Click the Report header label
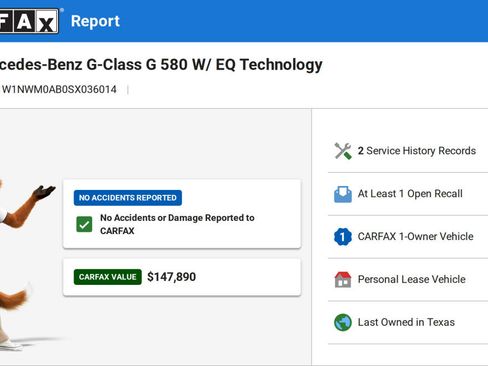This screenshot has height=366, width=488. tap(95, 21)
